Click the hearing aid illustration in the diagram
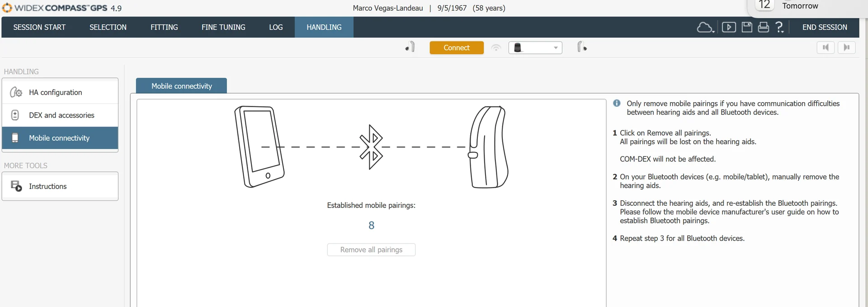The height and width of the screenshot is (307, 868). [x=489, y=147]
